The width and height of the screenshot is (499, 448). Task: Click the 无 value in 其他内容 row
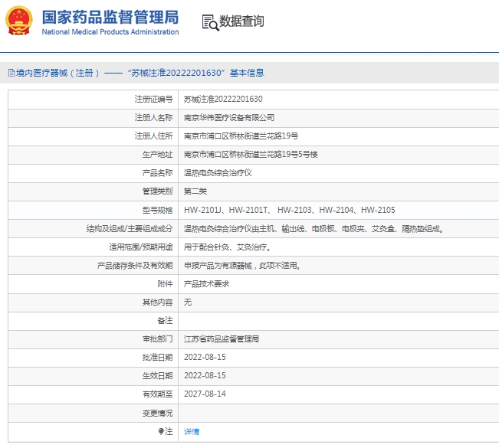(188, 302)
